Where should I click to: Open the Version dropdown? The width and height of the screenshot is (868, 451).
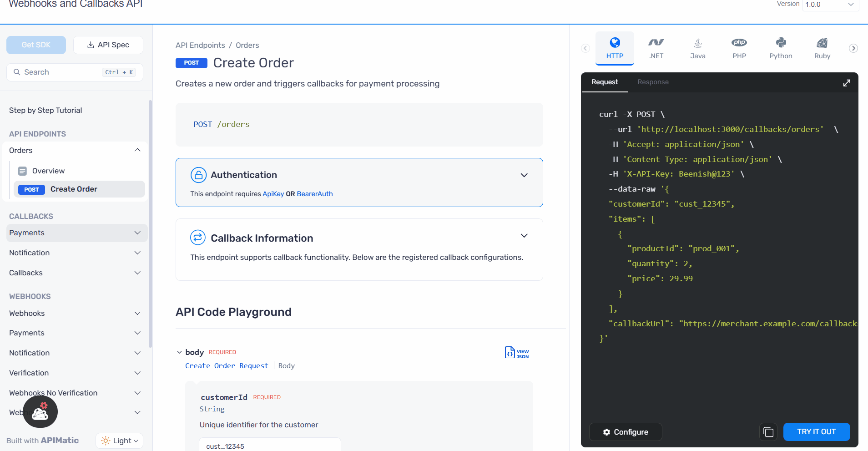830,5
